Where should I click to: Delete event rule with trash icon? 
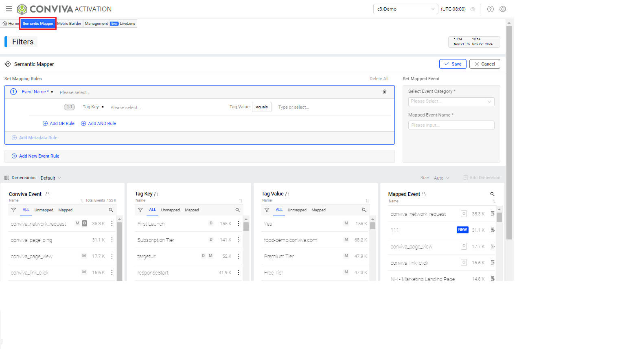click(x=384, y=92)
